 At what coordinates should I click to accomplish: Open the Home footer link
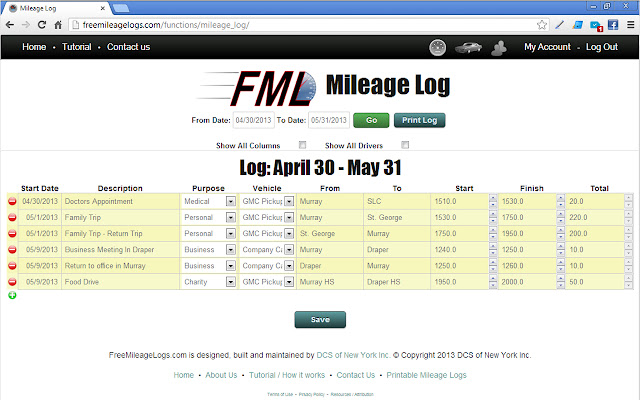pos(184,375)
